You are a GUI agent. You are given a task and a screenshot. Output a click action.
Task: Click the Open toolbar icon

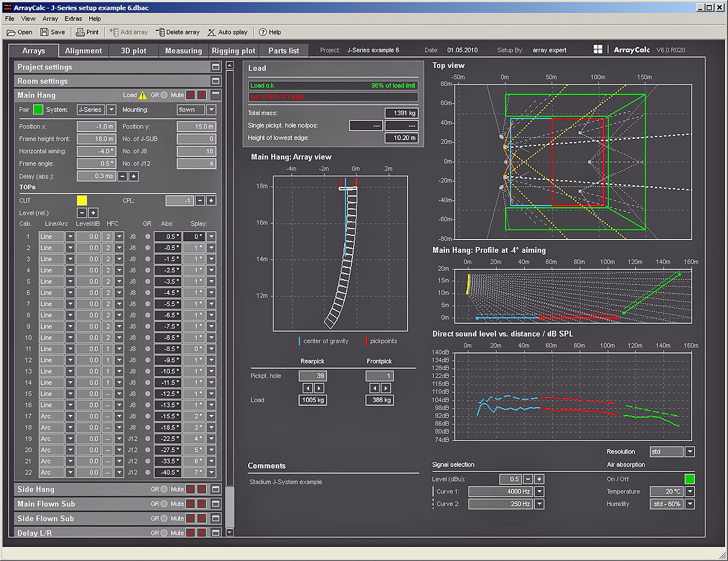coord(12,32)
